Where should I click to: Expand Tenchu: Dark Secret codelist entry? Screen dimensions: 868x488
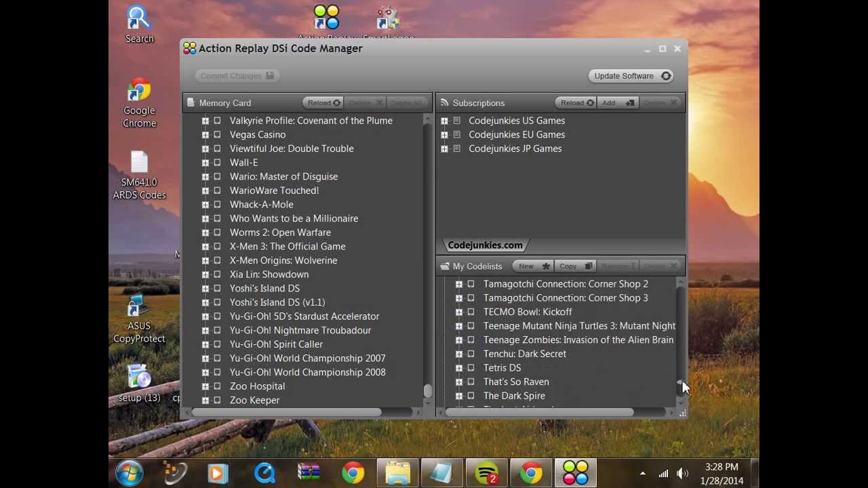(x=459, y=354)
